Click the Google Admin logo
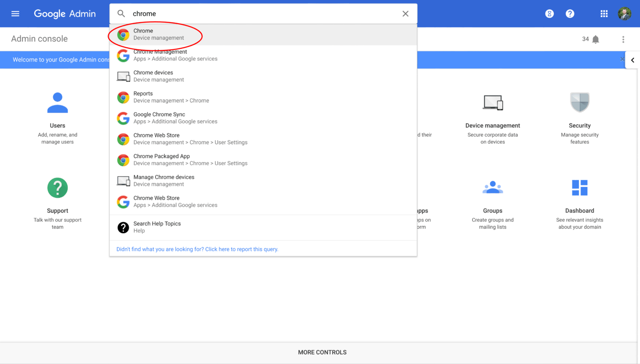This screenshot has height=364, width=640. pyautogui.click(x=65, y=14)
